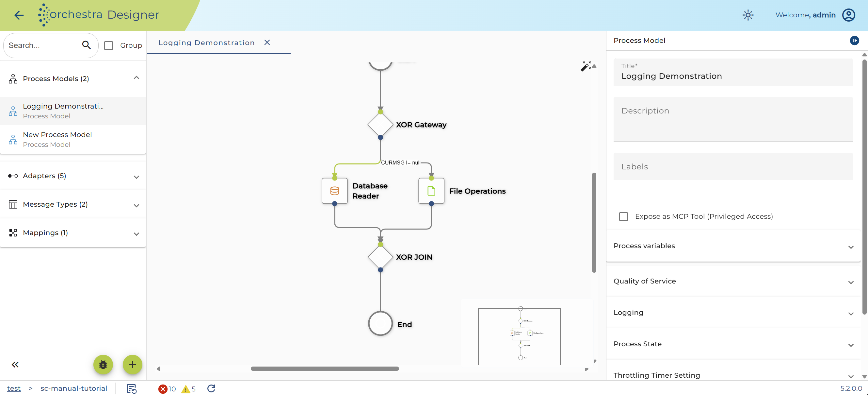The height and width of the screenshot is (395, 868).
Task: Expand the Adapters section
Action: coord(73,176)
